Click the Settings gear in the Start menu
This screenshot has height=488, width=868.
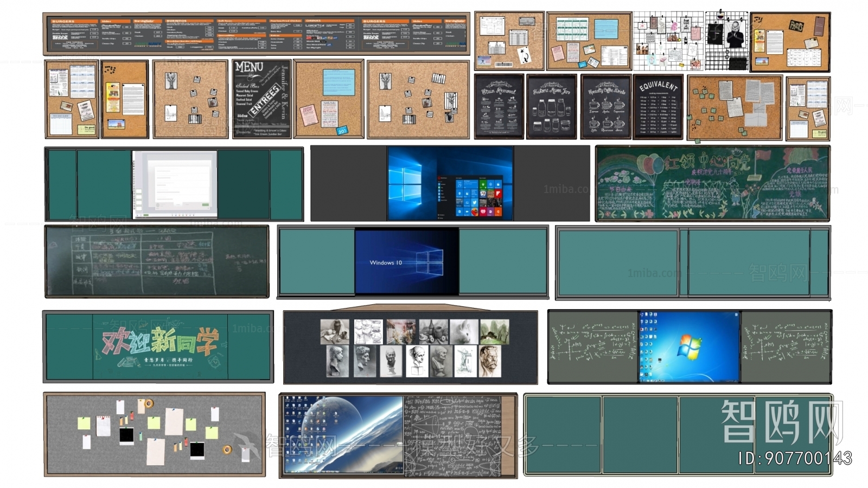pos(439,218)
